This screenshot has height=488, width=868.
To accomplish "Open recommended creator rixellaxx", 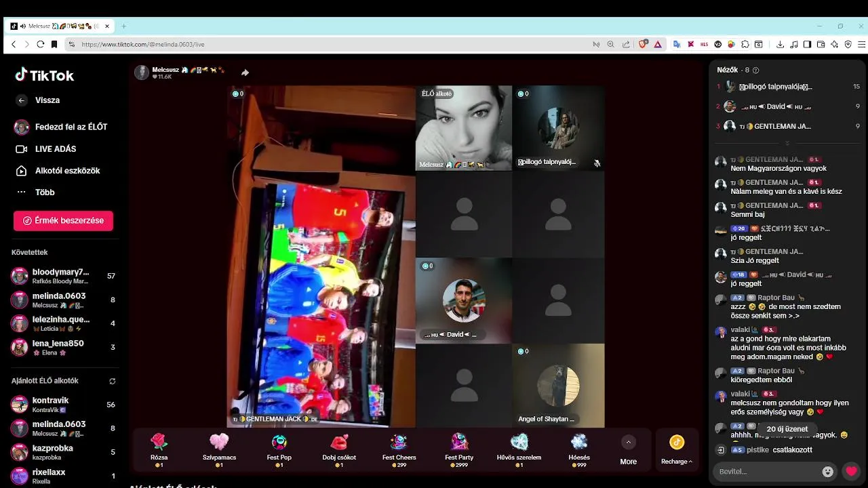I will click(63, 476).
